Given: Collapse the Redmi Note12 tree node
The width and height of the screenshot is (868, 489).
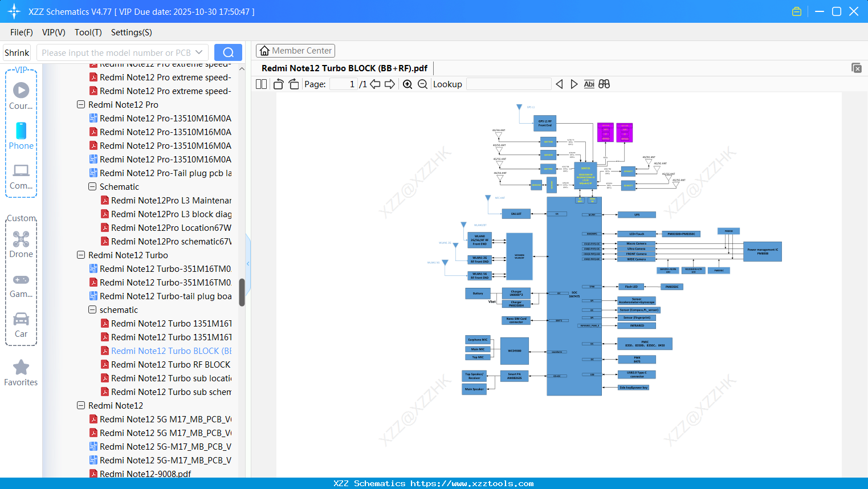Looking at the screenshot, I should 81,406.
